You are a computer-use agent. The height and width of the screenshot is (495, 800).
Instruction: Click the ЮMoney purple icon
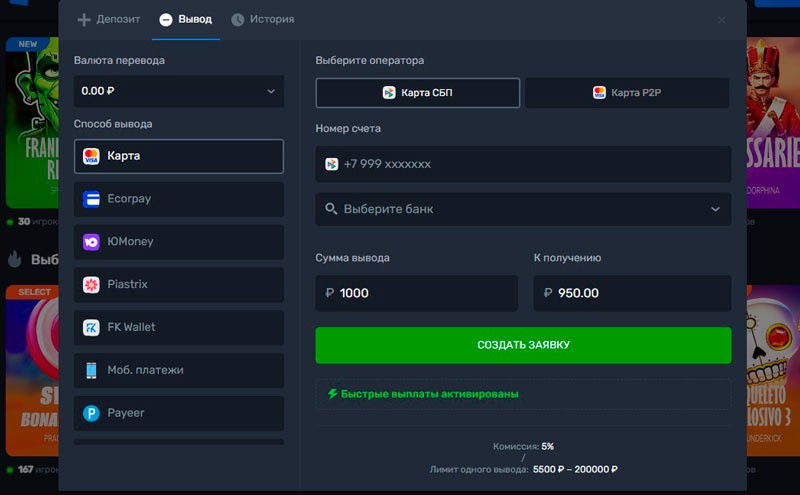click(91, 242)
